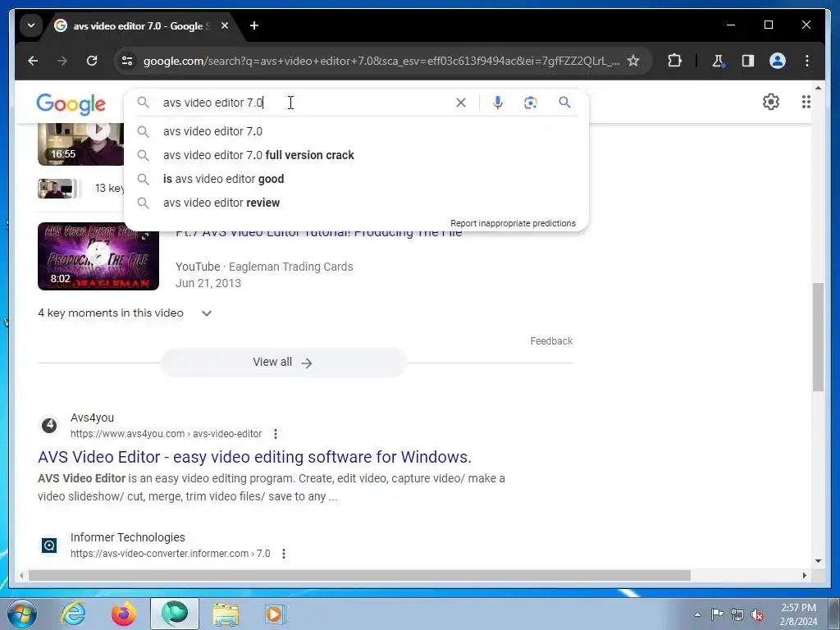Open a new browser tab

coord(254,25)
